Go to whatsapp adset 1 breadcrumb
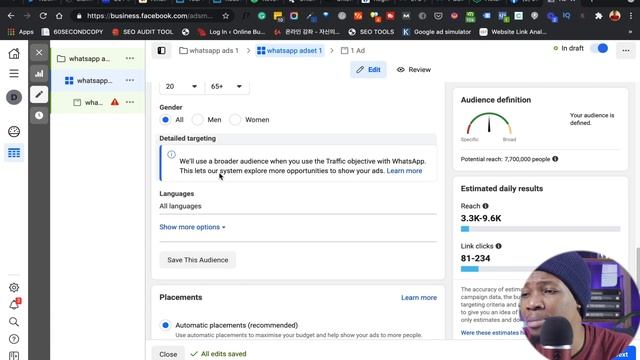The width and height of the screenshot is (640, 360). (290, 51)
